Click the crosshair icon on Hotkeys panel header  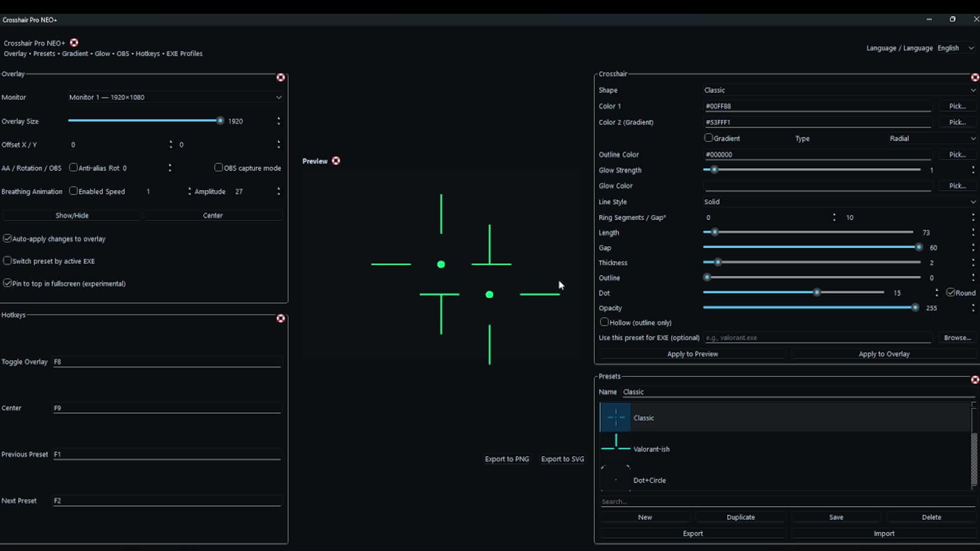[281, 318]
